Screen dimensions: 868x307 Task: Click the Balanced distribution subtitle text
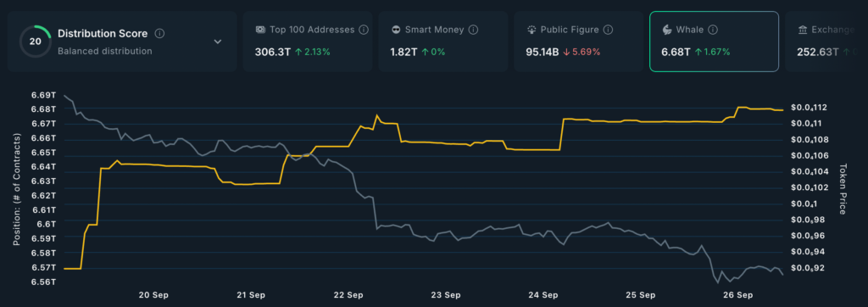(x=104, y=51)
